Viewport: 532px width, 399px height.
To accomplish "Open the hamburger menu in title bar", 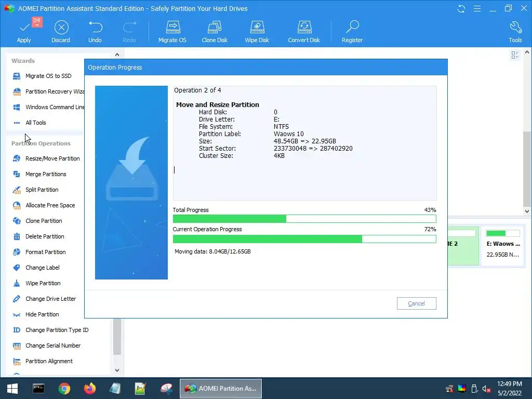I will click(477, 8).
